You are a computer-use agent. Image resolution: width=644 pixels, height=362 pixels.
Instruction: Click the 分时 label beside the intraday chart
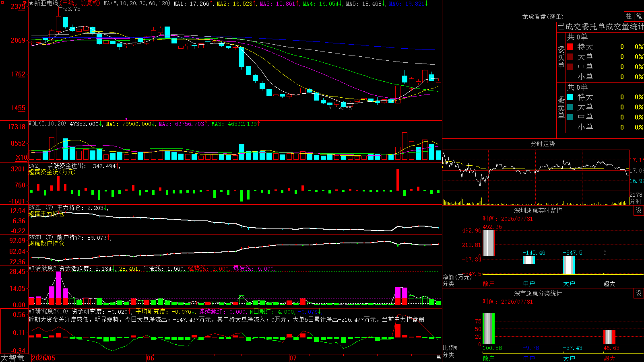636,202
